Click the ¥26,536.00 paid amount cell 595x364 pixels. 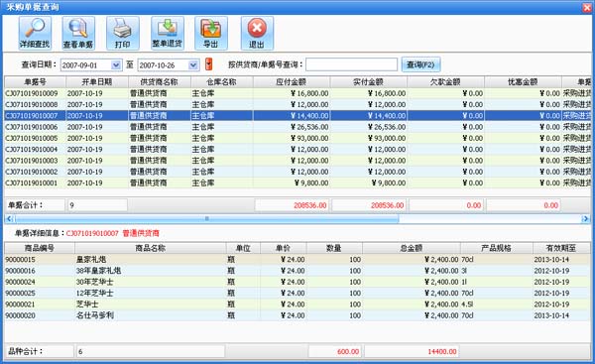pos(369,127)
